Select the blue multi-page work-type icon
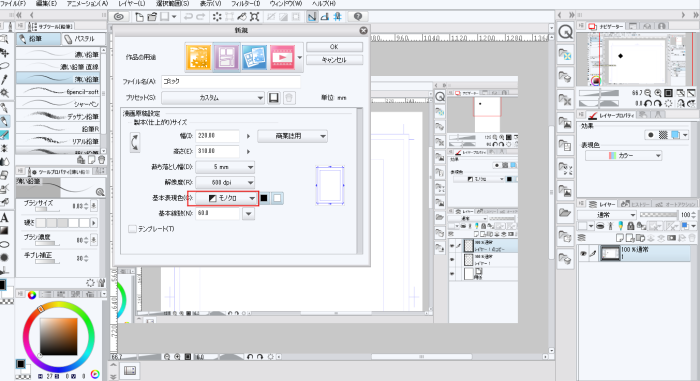 click(254, 57)
